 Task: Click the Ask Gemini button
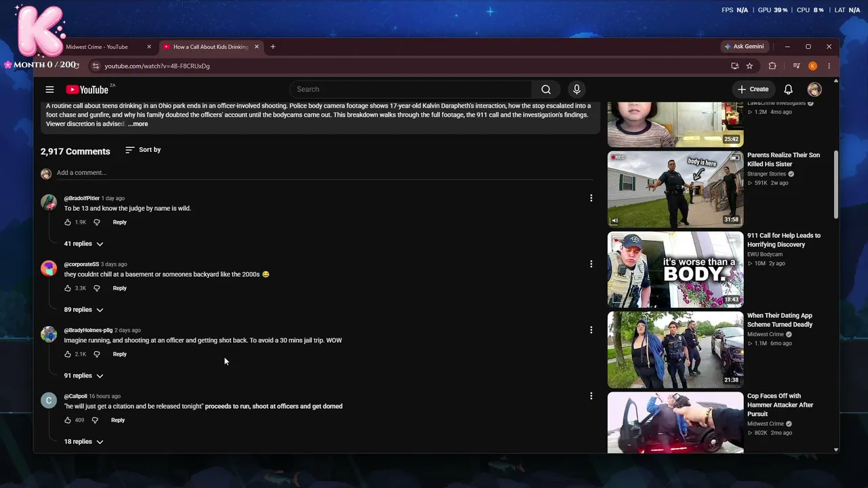pos(745,47)
